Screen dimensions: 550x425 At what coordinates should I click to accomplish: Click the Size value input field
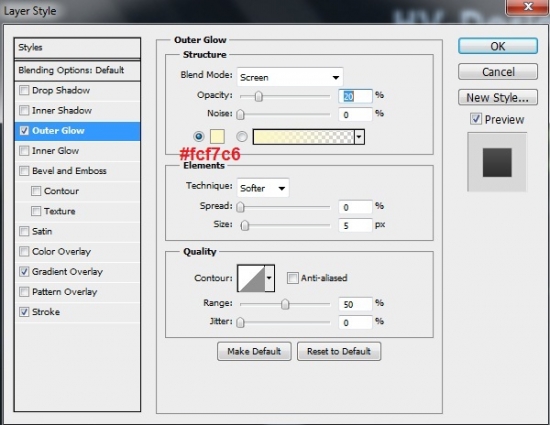[355, 225]
